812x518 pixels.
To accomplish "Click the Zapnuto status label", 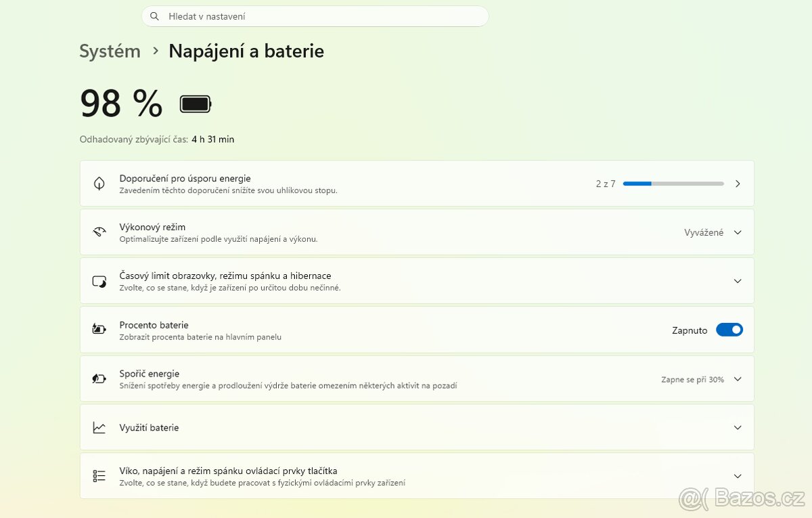I will (690, 330).
